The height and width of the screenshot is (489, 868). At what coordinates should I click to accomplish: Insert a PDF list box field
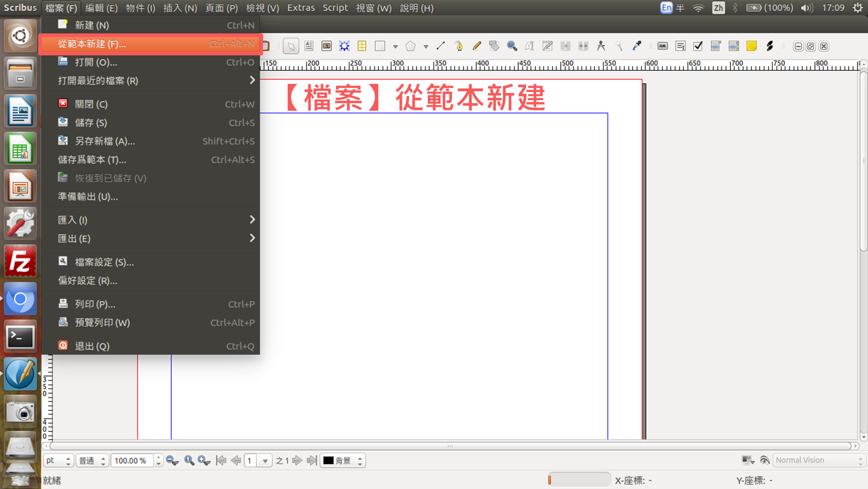734,46
